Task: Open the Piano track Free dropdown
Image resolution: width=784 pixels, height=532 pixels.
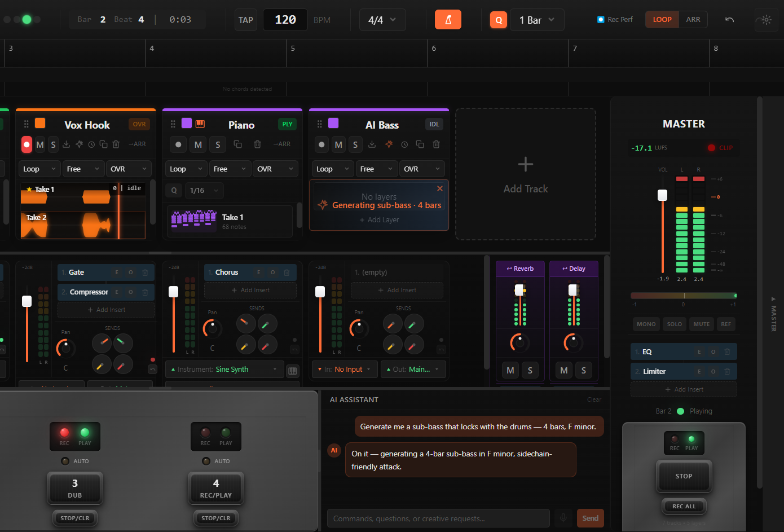Action: pyautogui.click(x=230, y=169)
